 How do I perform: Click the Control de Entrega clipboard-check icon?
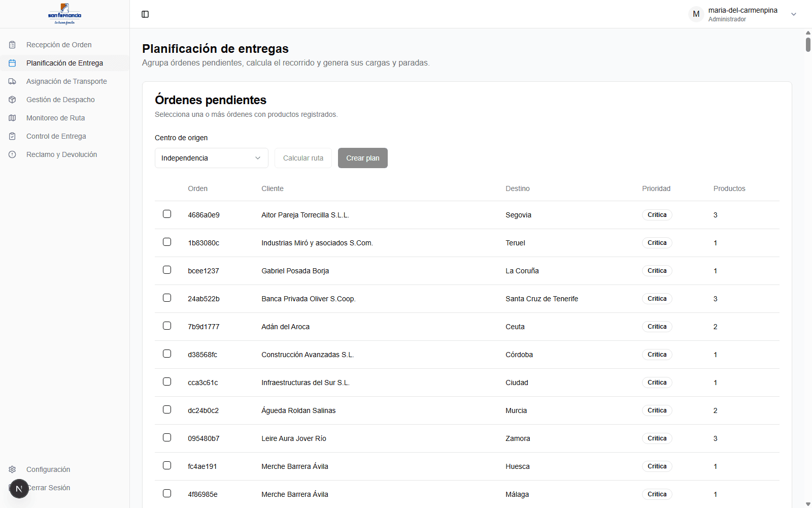coord(12,136)
